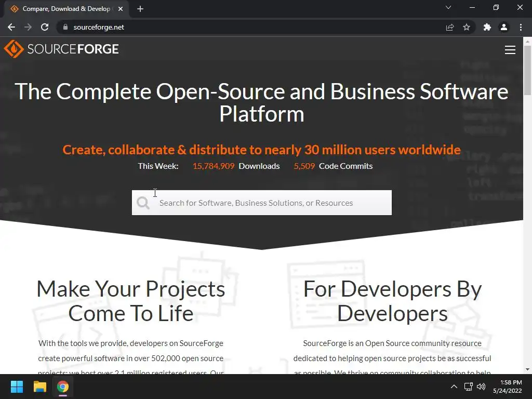Viewport: 532px width, 399px height.
Task: Click 'The Complete Open-Source' main headline
Action: click(262, 102)
